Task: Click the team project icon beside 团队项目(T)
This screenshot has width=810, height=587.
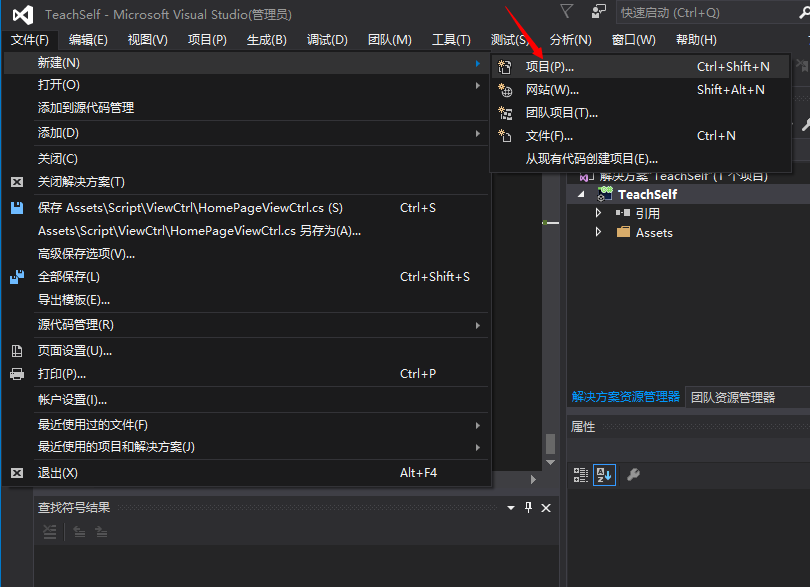Action: [x=505, y=113]
